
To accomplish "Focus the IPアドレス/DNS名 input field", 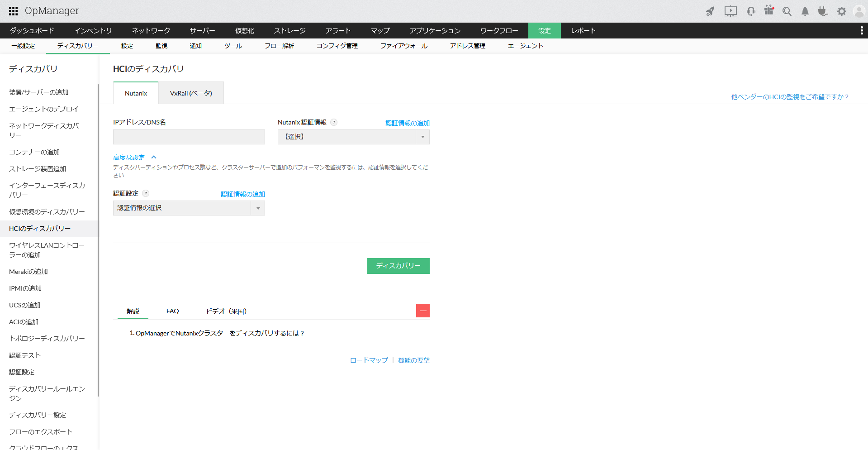I will pos(189,137).
